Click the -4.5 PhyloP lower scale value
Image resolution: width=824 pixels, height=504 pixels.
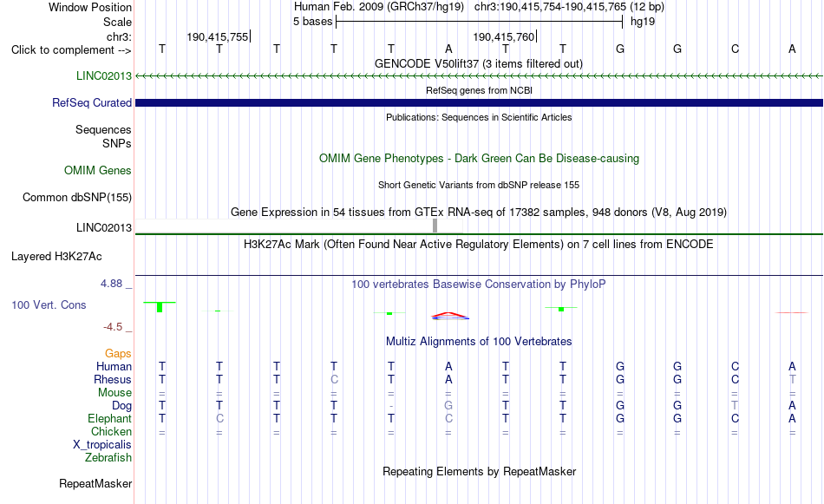[113, 327]
